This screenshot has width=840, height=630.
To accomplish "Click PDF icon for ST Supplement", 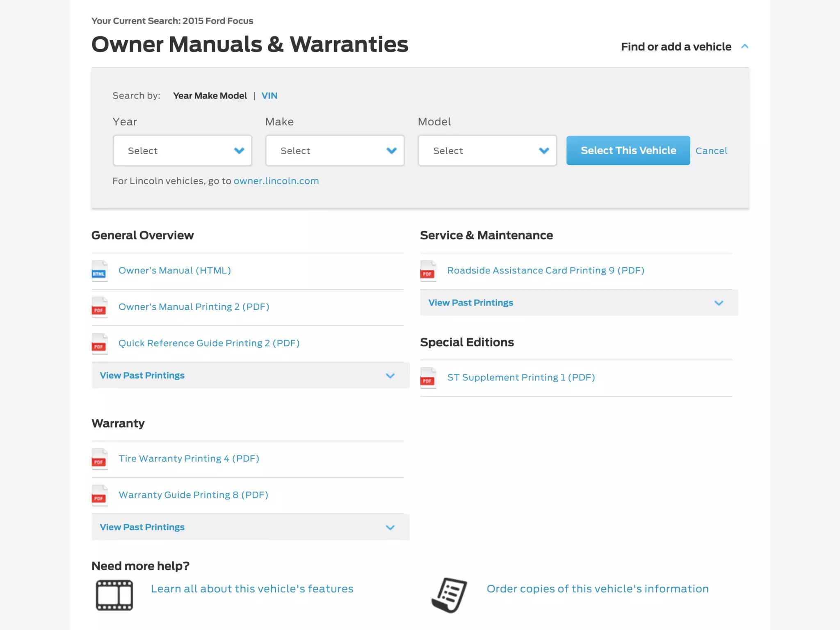I will (428, 378).
